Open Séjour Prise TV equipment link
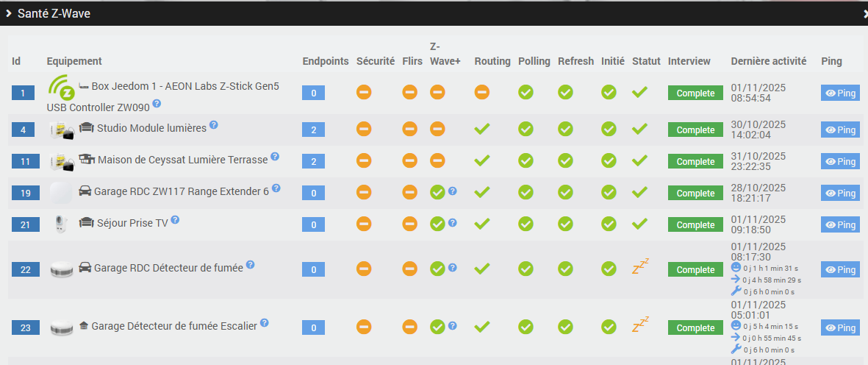Screen dimensions: 868x365 pyautogui.click(x=132, y=223)
